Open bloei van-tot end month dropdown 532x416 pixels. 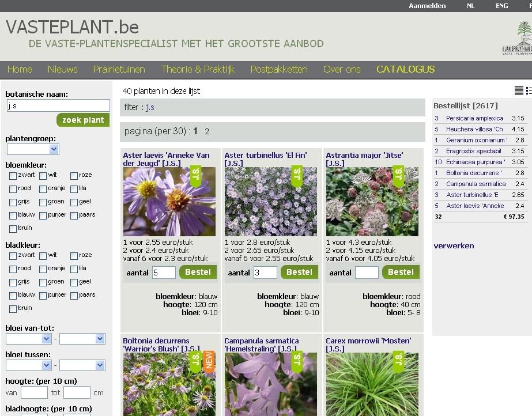click(82, 339)
